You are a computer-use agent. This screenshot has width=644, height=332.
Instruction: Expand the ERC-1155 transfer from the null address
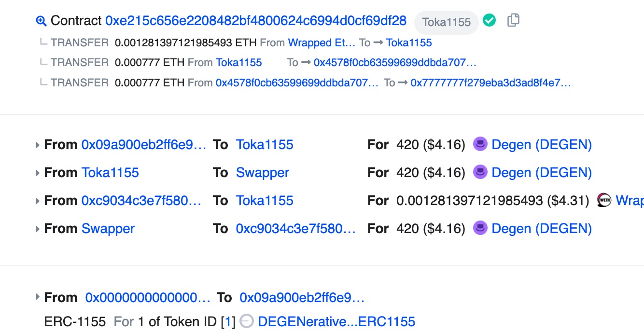(x=38, y=297)
